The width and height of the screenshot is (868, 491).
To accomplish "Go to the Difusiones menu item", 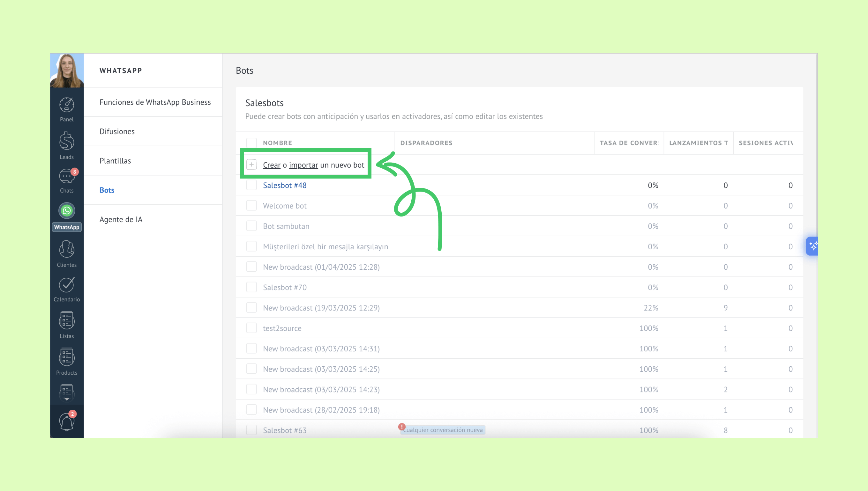I will (x=117, y=131).
